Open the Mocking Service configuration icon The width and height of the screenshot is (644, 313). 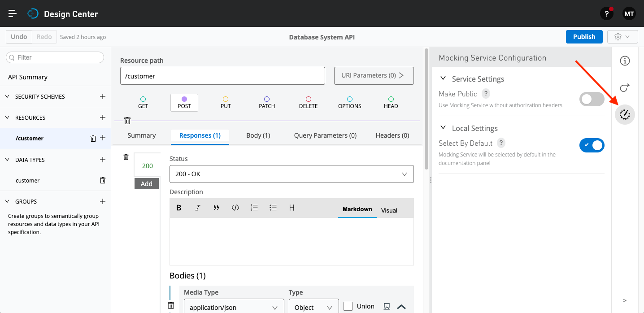(625, 115)
